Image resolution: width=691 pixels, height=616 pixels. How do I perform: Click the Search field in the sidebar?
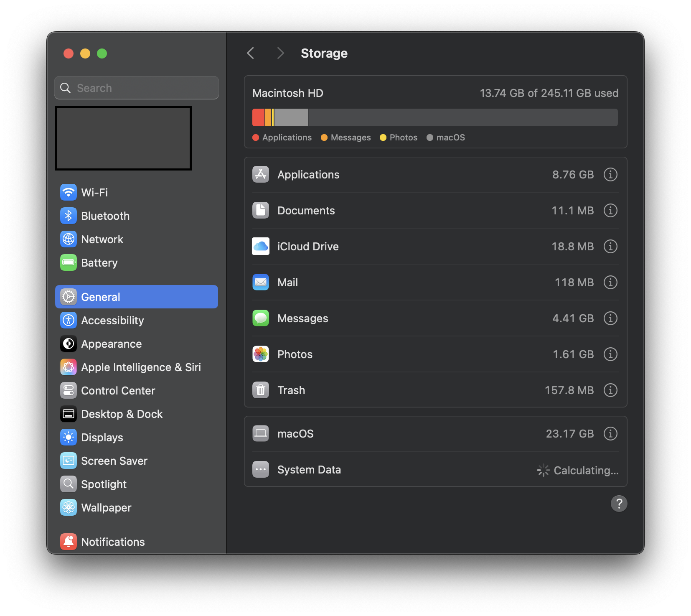[137, 88]
